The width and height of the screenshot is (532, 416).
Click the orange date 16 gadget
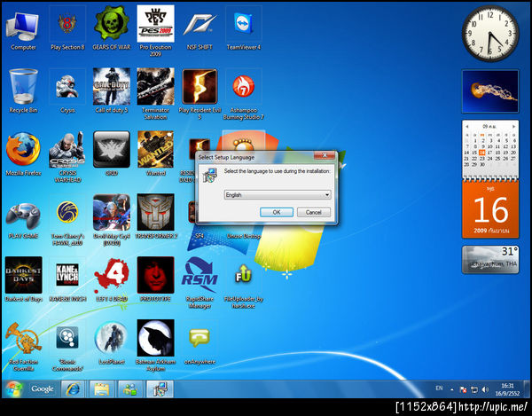490,210
